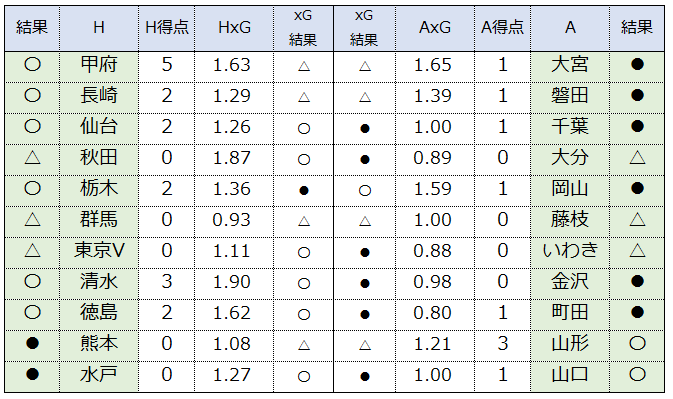This screenshot has height=399, width=673.
Task: Select the 藤枝 team cell
Action: (570, 220)
